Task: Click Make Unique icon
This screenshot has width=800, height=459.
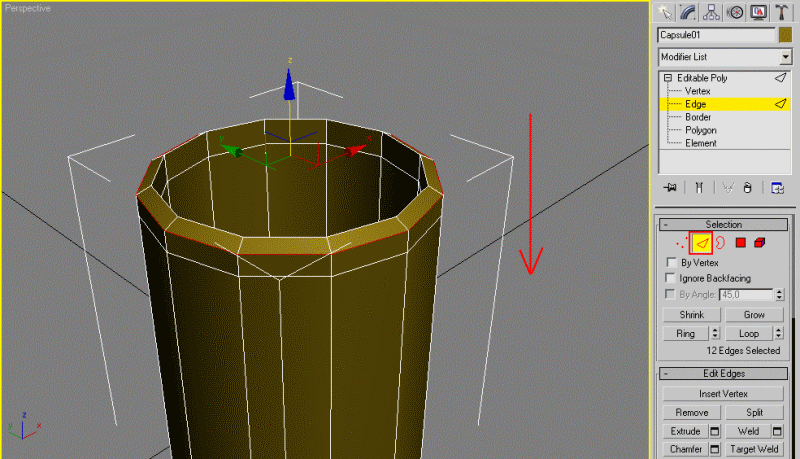Action: [728, 188]
